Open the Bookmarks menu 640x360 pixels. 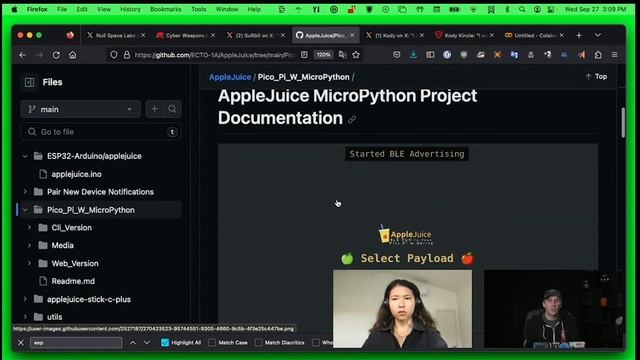coord(166,9)
